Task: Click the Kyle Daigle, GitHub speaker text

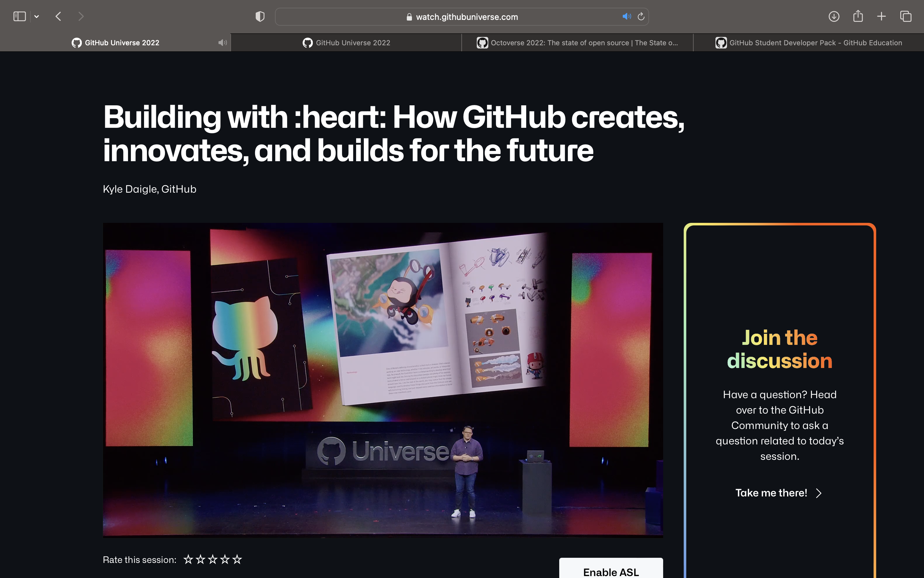Action: 150,189
